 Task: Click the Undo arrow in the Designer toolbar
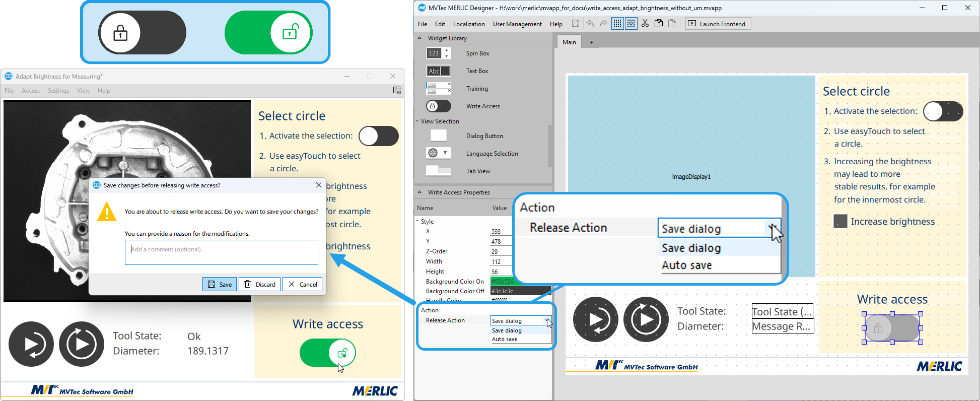(x=590, y=24)
